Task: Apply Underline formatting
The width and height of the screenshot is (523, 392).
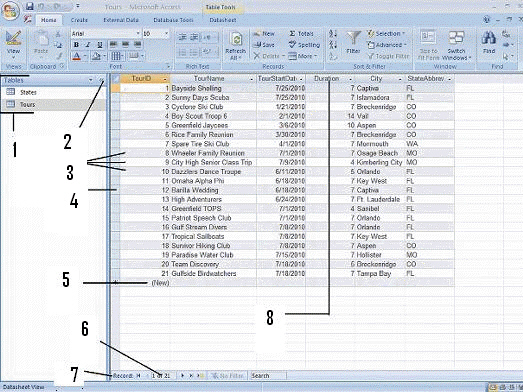Action: (x=99, y=44)
